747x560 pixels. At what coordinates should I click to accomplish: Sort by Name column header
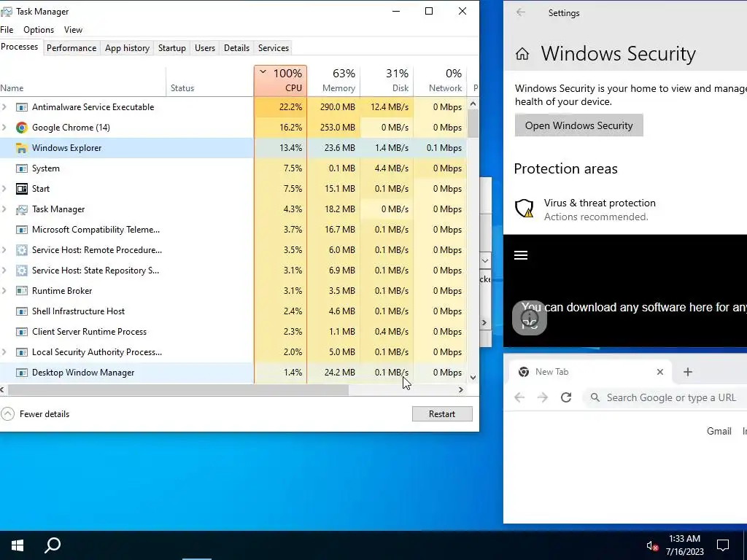83,81
